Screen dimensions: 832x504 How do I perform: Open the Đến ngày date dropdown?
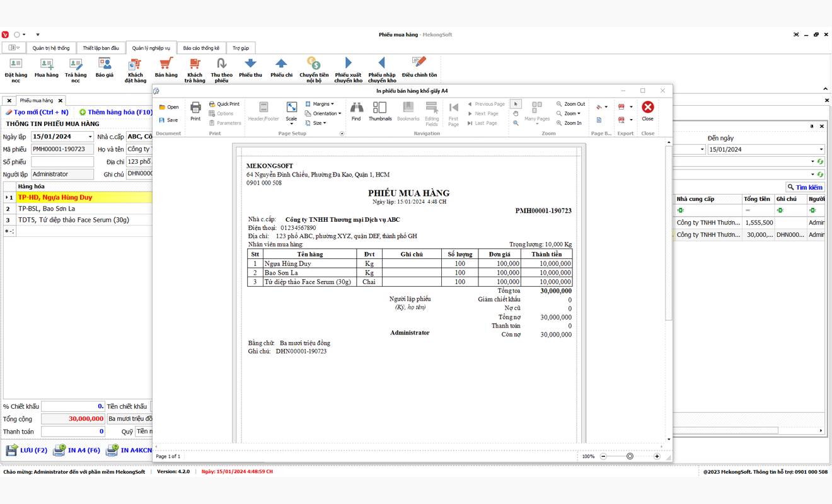pos(821,149)
